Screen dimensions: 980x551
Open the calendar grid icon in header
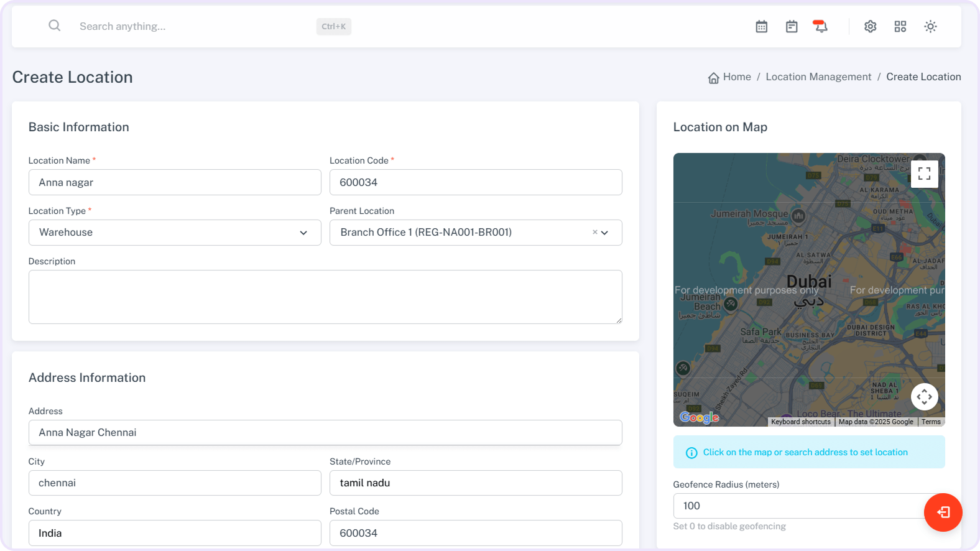click(x=761, y=27)
